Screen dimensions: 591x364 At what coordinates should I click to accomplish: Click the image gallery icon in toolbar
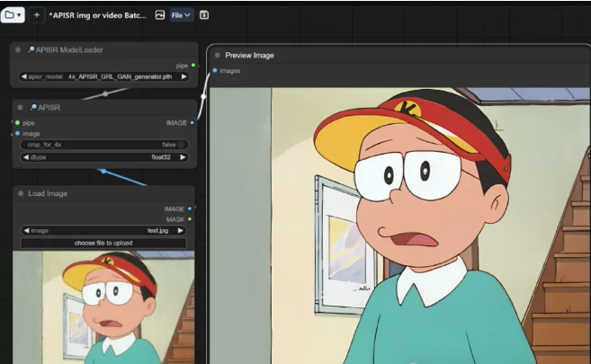[160, 14]
